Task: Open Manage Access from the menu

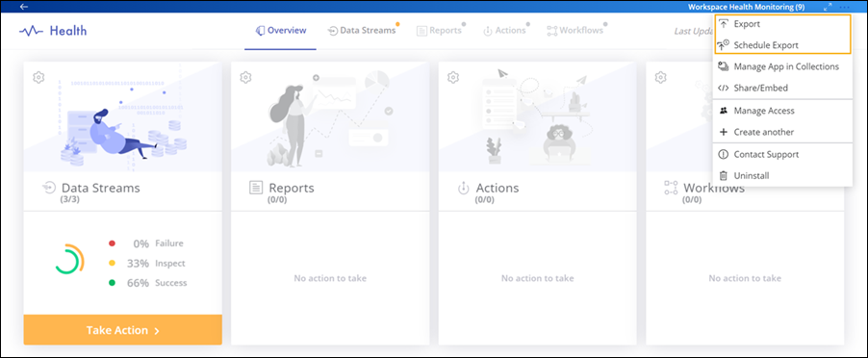Action: tap(782, 111)
